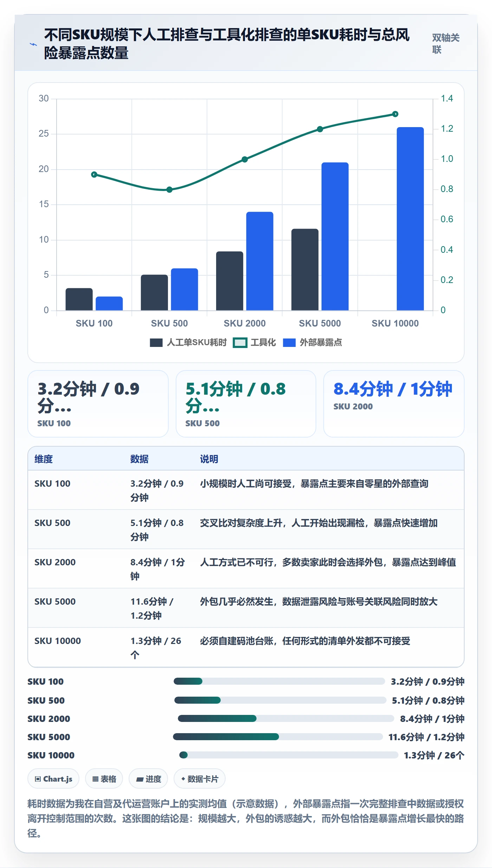Select the SKU 100 data card

(98, 404)
